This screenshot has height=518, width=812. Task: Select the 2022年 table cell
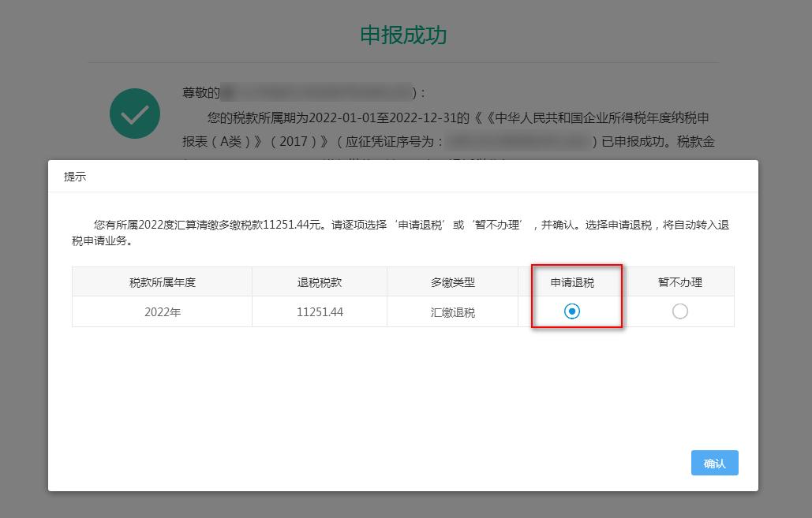pyautogui.click(x=161, y=311)
